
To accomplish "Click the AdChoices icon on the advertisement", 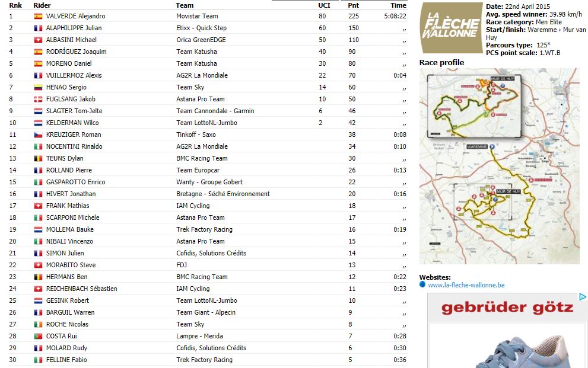I will coord(583,297).
